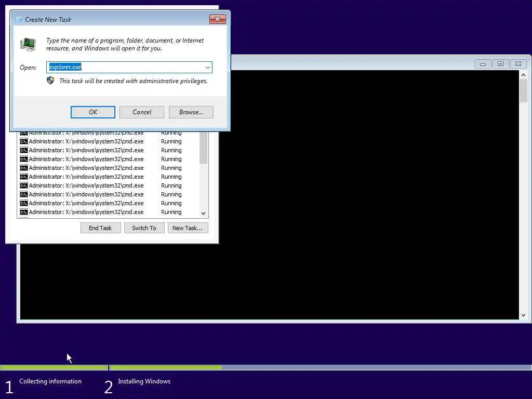Click Switch To in Task Manager
The width and height of the screenshot is (532, 399).
pos(144,228)
